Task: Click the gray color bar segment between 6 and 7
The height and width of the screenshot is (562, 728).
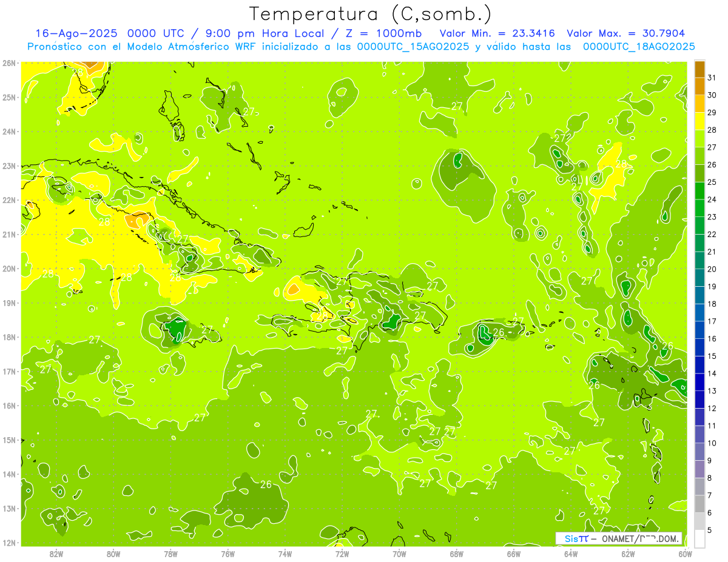Action: tap(699, 504)
